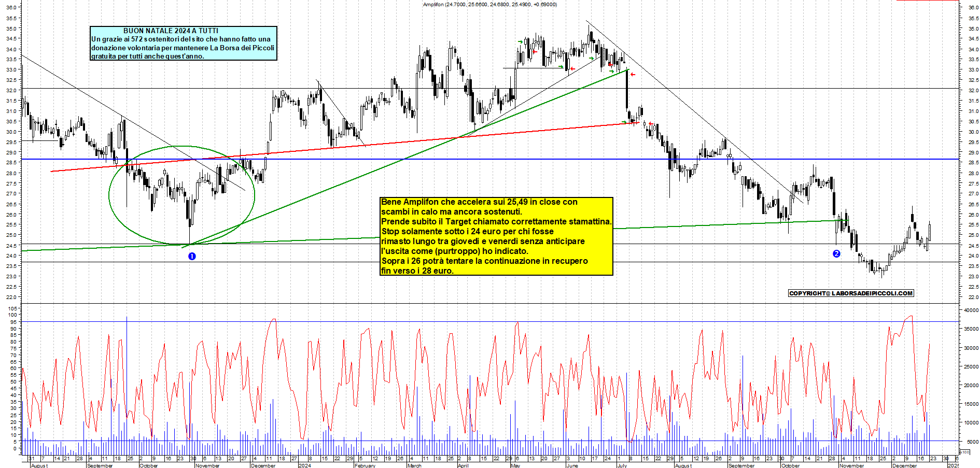
Task: Select the '2024' year label on time axis
Action: [x=305, y=465]
